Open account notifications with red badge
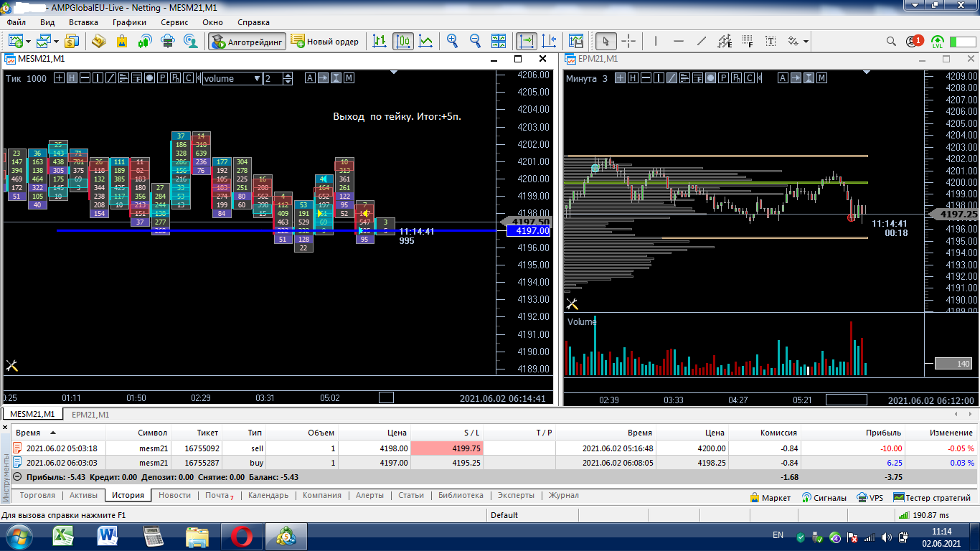 914,41
